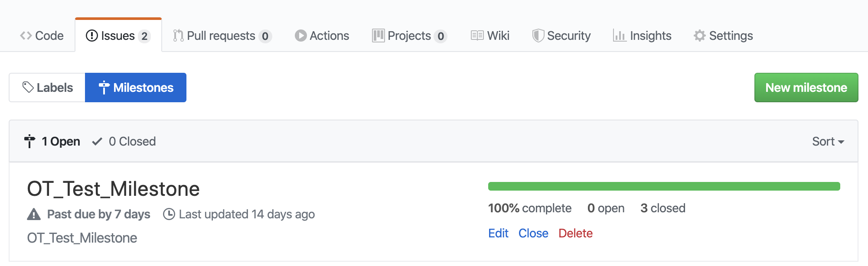Delete the OT_Test_Milestone milestone

tap(575, 233)
